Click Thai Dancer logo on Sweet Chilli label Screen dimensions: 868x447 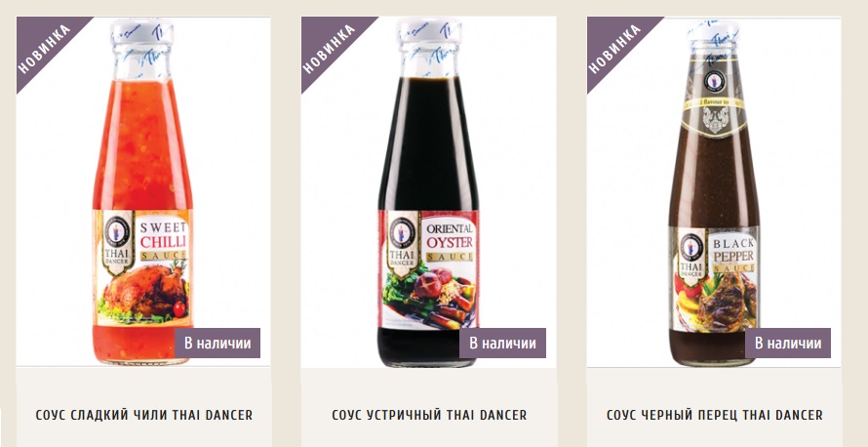pos(117,241)
